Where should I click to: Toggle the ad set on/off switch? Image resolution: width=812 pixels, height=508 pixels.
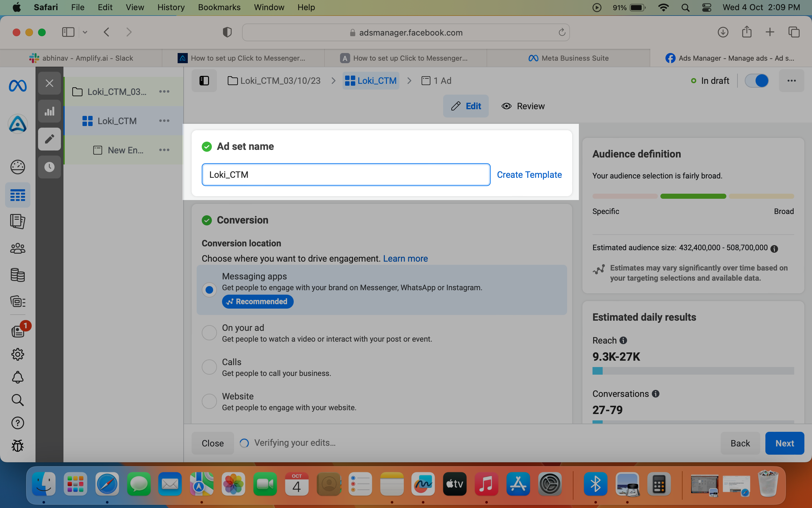pyautogui.click(x=756, y=81)
